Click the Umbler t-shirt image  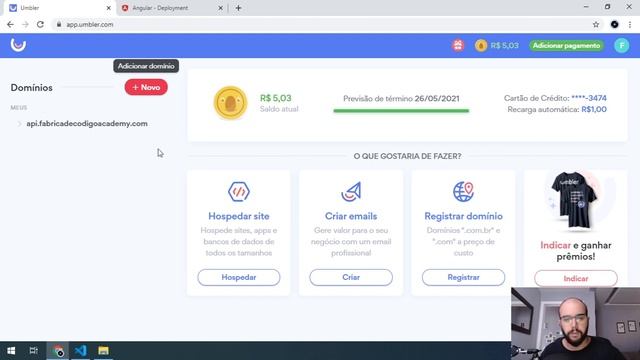575,200
